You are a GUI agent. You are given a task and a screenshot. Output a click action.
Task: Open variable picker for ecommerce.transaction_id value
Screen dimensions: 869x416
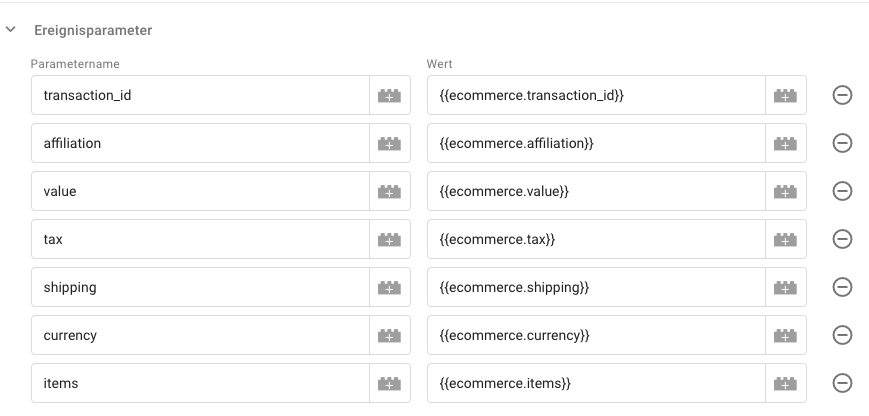pyautogui.click(x=785, y=95)
